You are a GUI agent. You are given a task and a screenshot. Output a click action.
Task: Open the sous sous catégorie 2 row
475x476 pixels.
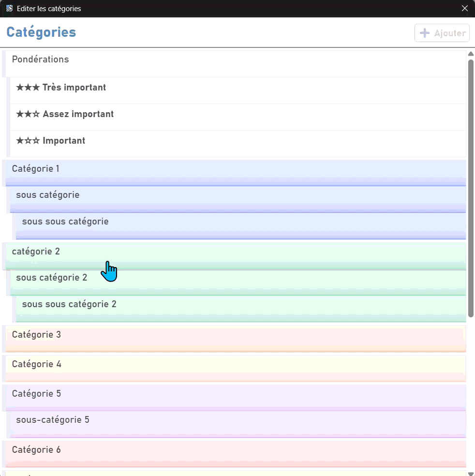pos(241,309)
